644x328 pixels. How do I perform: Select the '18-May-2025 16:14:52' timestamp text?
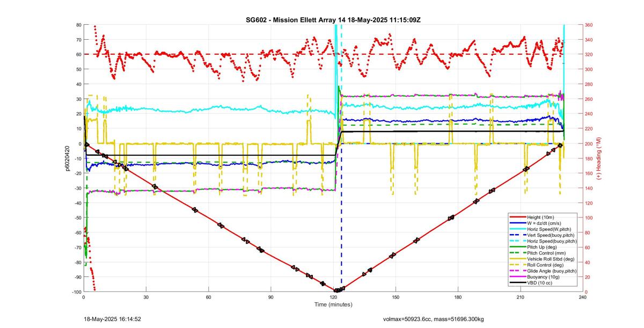[112, 319]
